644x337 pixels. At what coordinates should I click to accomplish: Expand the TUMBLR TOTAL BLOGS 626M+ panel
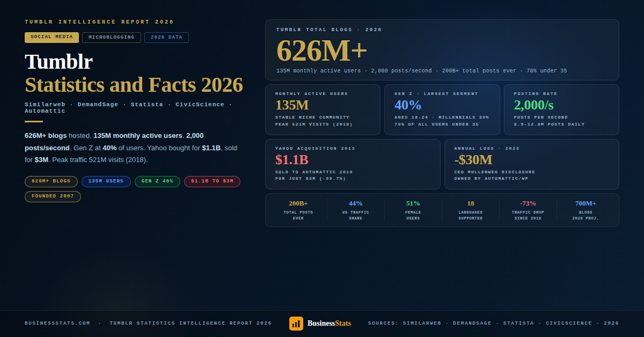point(441,50)
